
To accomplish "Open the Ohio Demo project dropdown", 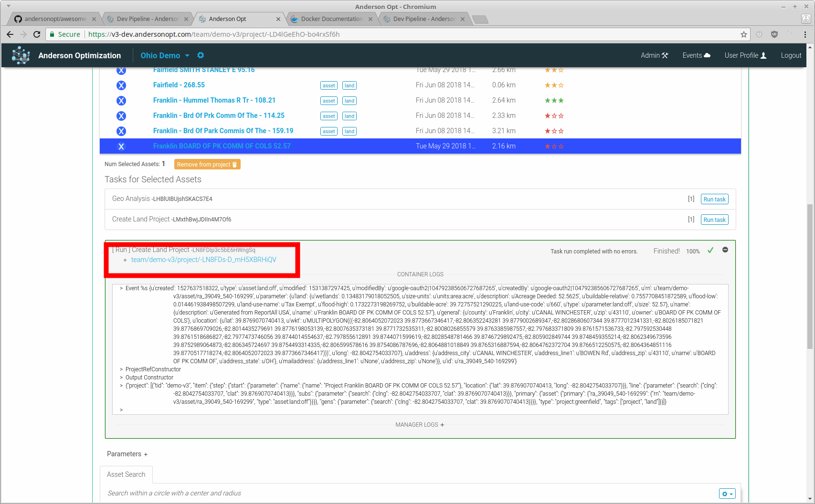I will click(165, 55).
